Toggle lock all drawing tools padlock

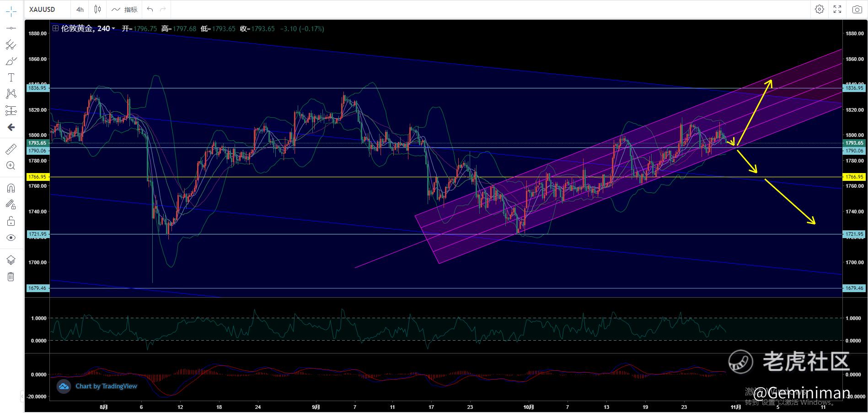click(x=11, y=221)
